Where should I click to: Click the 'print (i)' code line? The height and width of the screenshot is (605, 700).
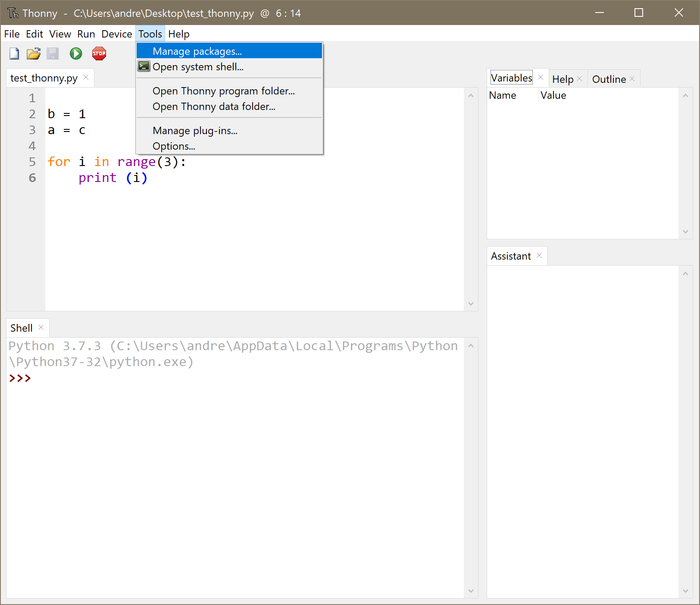[113, 178]
